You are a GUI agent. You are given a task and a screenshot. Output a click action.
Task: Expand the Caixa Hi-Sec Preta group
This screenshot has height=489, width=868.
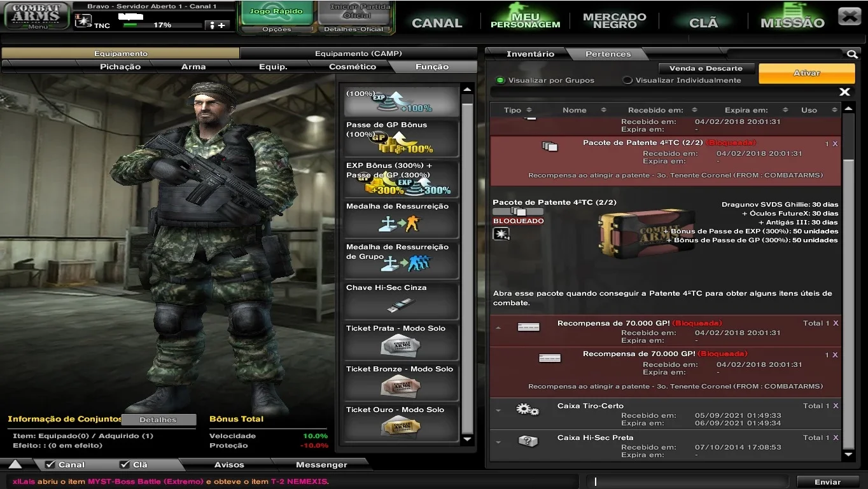click(x=498, y=443)
